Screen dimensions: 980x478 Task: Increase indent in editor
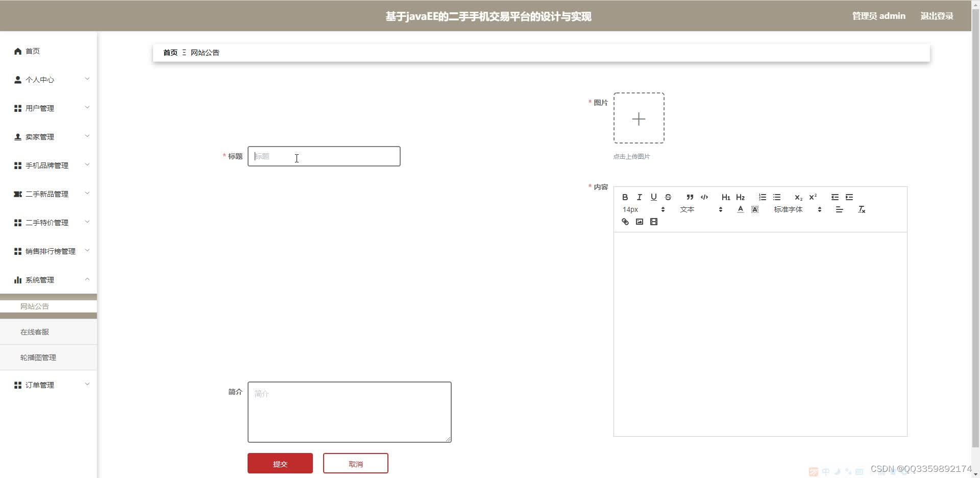click(849, 197)
